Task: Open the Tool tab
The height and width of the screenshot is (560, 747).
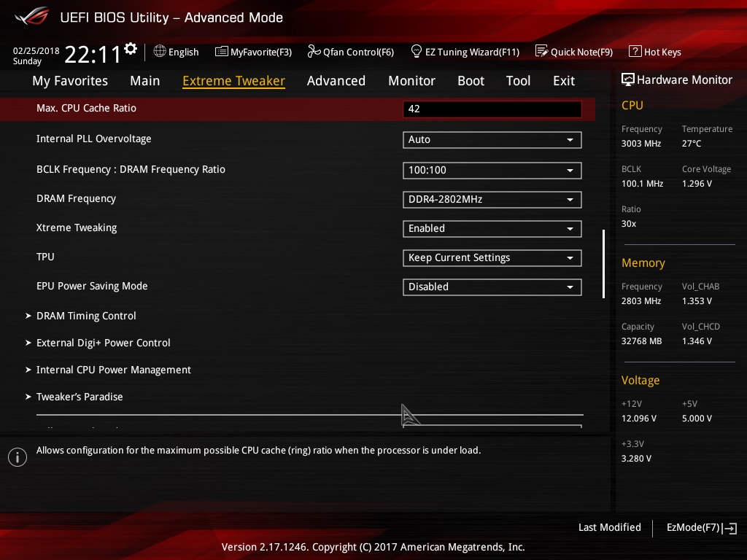Action: point(519,81)
